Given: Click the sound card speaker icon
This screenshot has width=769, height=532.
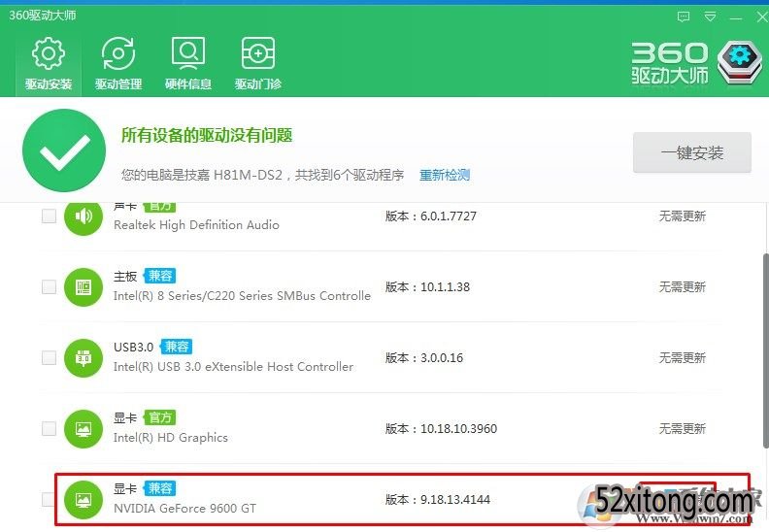Looking at the screenshot, I should tap(84, 216).
